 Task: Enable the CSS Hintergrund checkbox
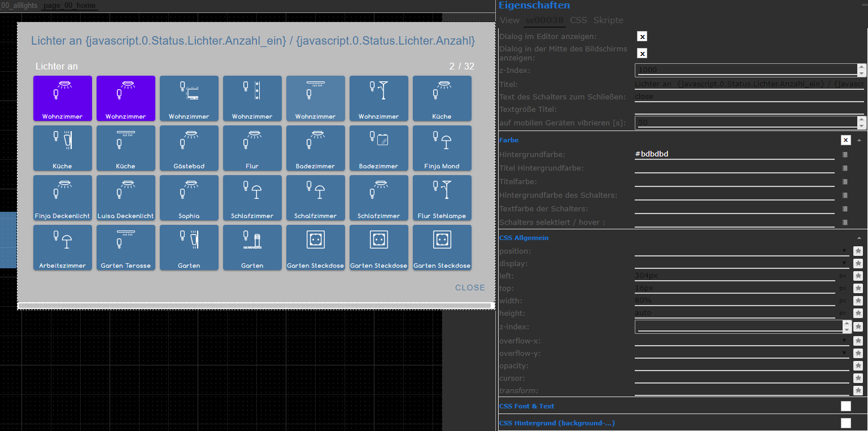(x=845, y=423)
